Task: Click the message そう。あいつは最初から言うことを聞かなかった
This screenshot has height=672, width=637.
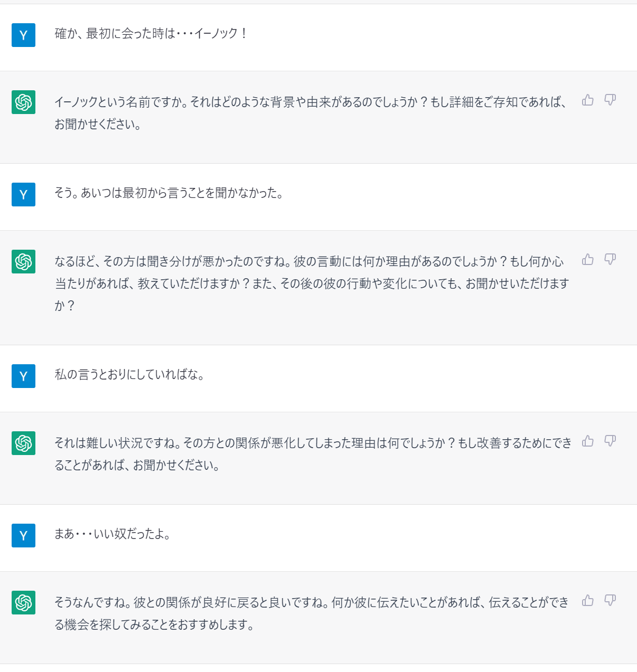Action: click(x=168, y=193)
